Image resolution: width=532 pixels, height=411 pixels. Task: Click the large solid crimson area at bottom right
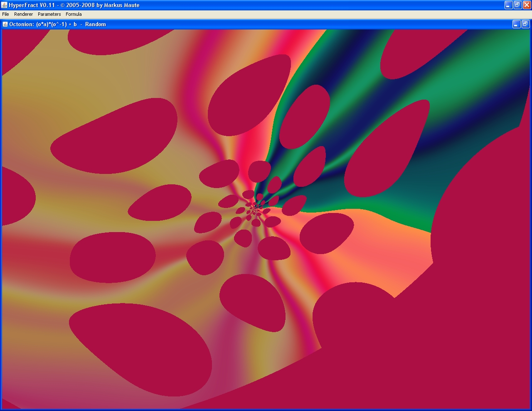pos(457,353)
